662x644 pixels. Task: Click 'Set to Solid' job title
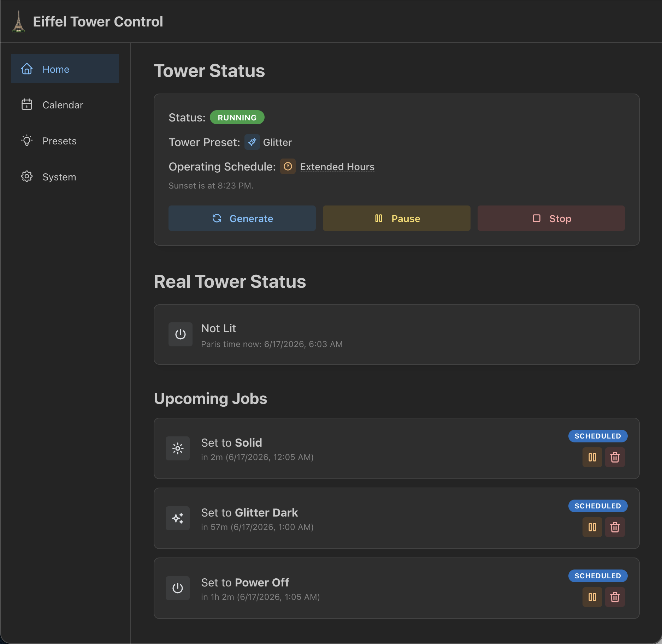click(x=232, y=443)
